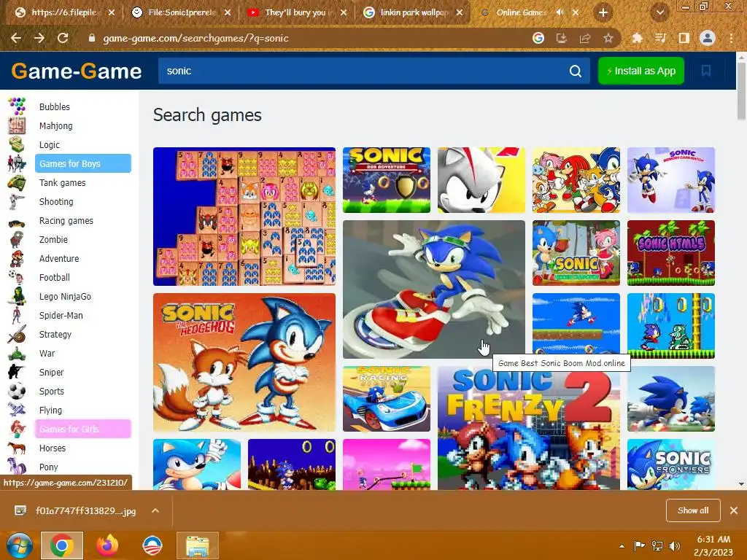Open the Sonic the Hedgehog Tails thumbnail

[x=244, y=362]
